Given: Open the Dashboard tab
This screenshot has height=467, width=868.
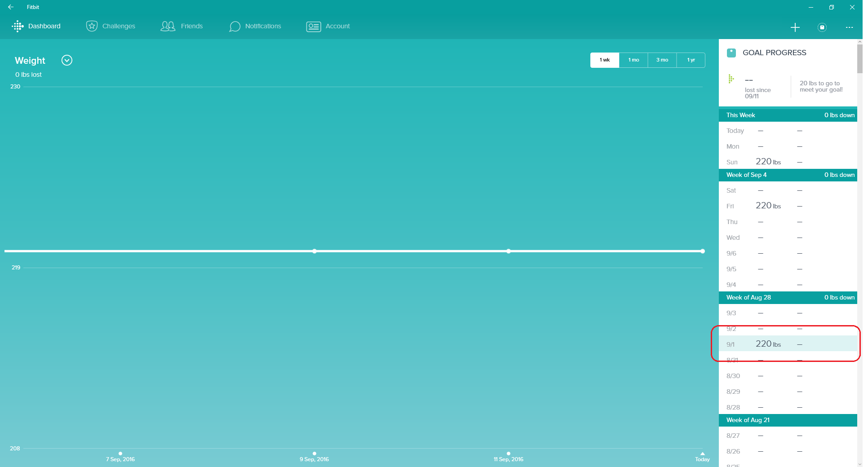Looking at the screenshot, I should coord(36,26).
